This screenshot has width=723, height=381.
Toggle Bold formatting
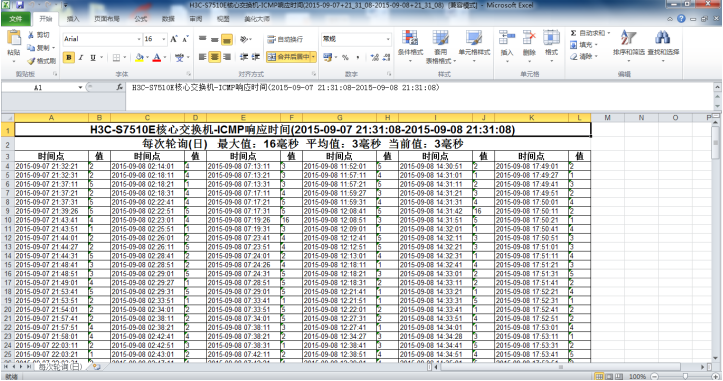(x=69, y=58)
